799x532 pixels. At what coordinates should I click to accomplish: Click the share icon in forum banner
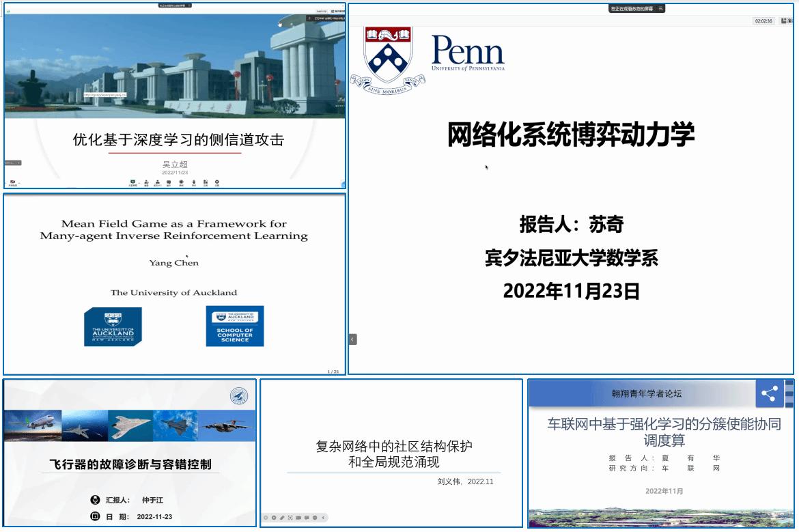click(x=770, y=394)
